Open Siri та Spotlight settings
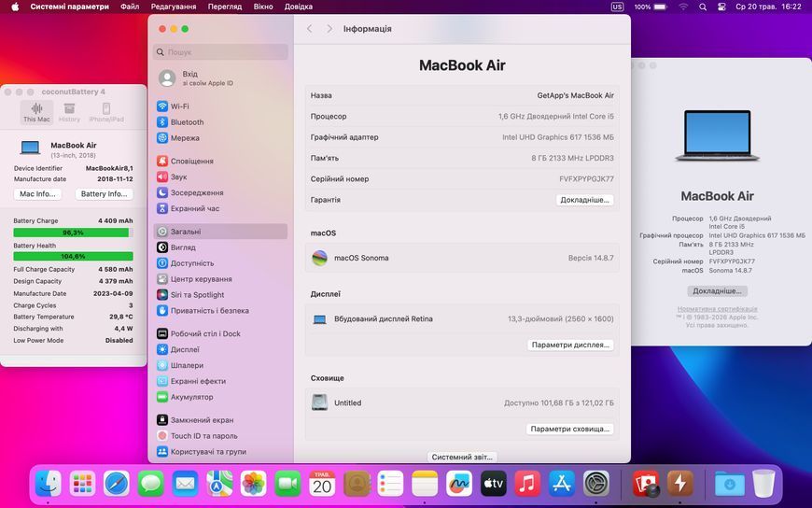Screen dimensions: 812x508 pos(220,294)
